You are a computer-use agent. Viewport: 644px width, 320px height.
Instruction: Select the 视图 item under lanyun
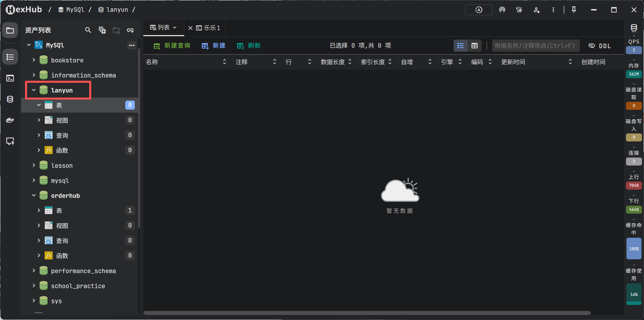62,120
